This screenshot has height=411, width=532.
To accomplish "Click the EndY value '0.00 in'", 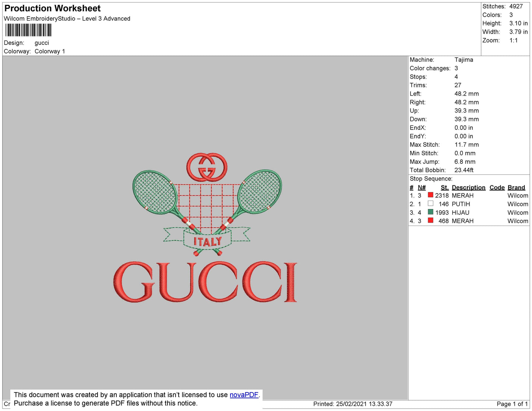I will click(x=464, y=136).
